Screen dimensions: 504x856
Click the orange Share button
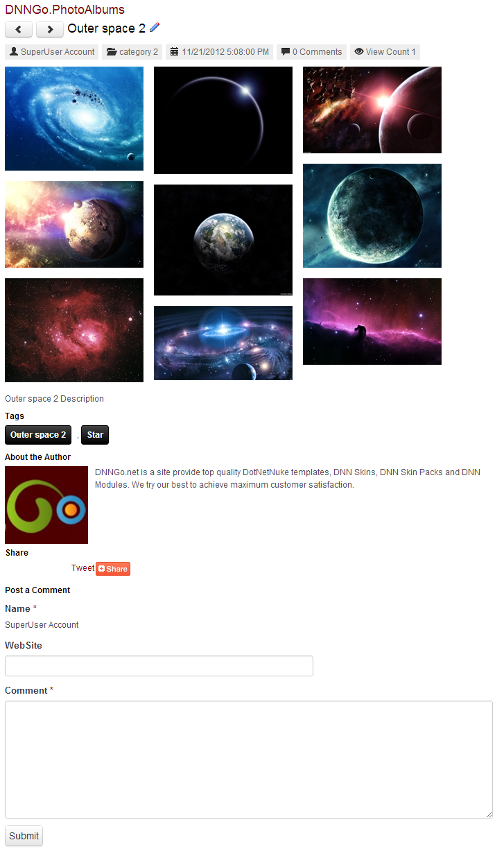click(113, 569)
